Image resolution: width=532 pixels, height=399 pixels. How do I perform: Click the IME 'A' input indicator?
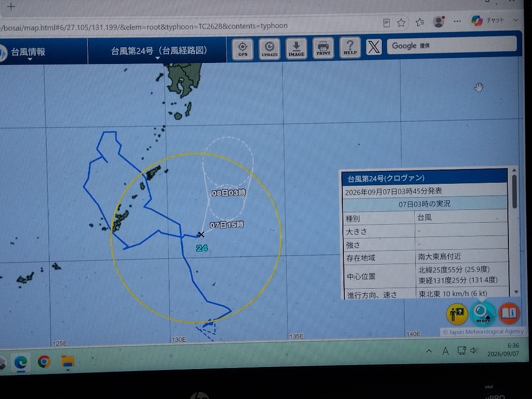pos(445,351)
